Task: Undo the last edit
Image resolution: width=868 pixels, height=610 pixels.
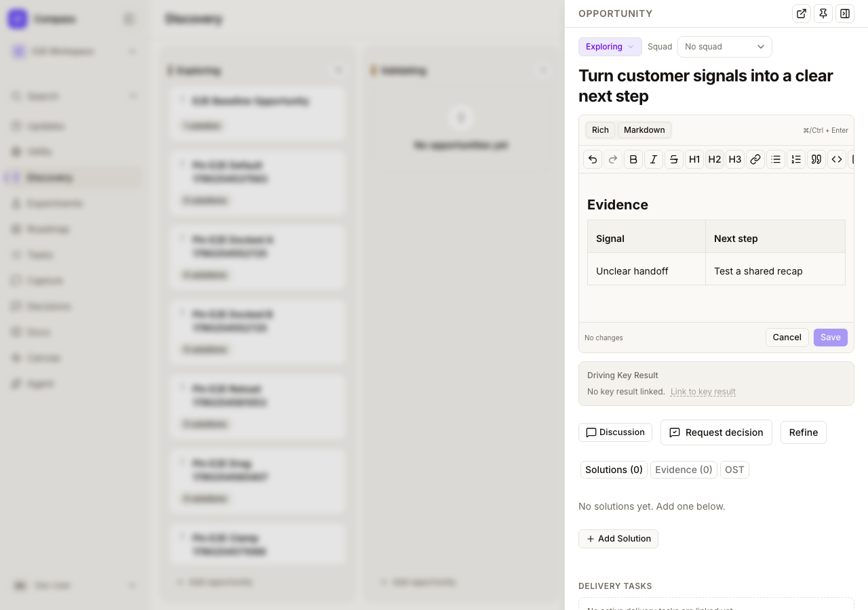Action: tap(593, 159)
